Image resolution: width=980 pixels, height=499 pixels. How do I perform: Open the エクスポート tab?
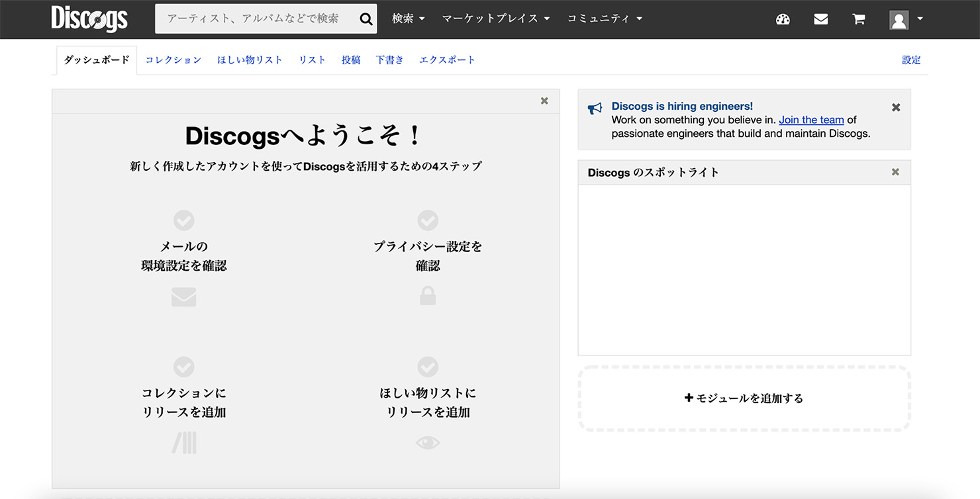pos(448,60)
